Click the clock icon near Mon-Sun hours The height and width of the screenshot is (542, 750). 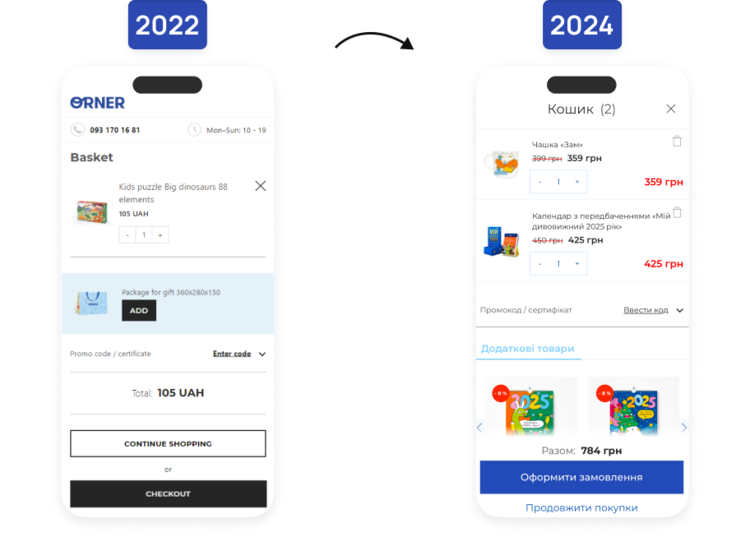pyautogui.click(x=194, y=130)
